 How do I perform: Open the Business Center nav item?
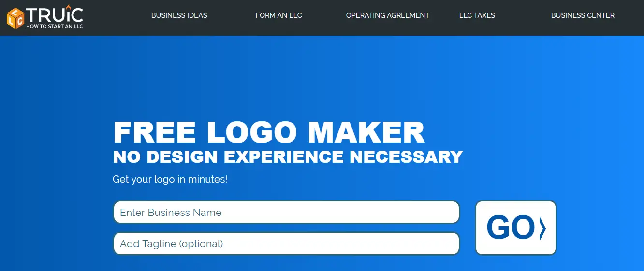click(x=583, y=15)
